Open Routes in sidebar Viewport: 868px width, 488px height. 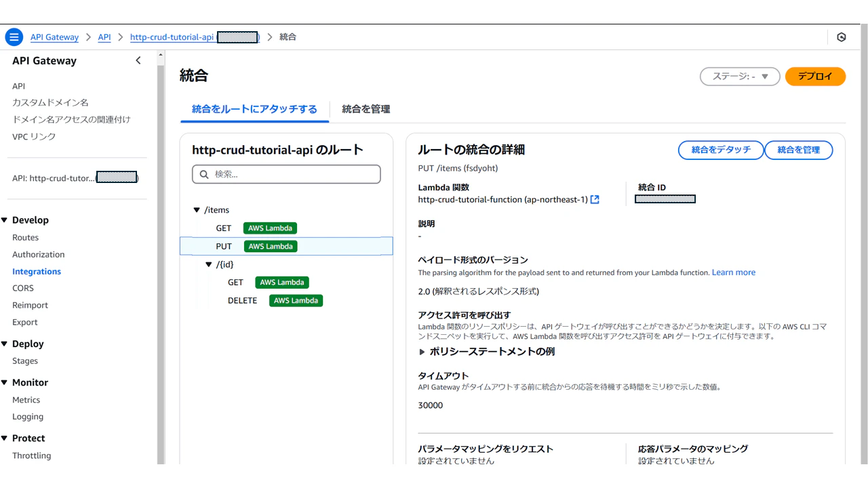click(25, 238)
